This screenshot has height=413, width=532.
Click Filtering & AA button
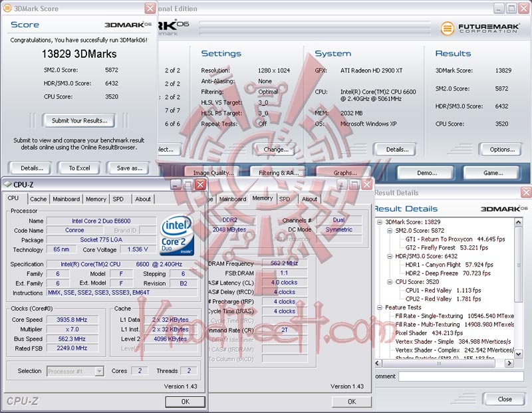279,173
